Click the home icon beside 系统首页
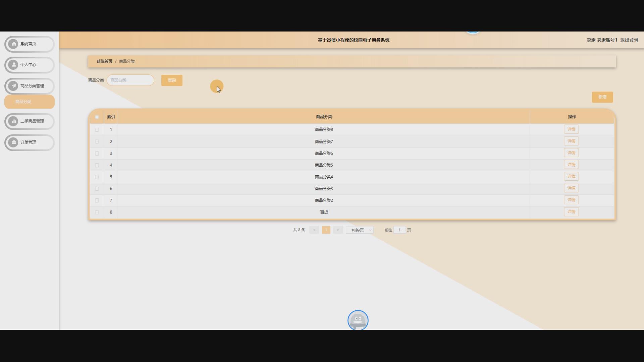The width and height of the screenshot is (644, 362). (13, 44)
